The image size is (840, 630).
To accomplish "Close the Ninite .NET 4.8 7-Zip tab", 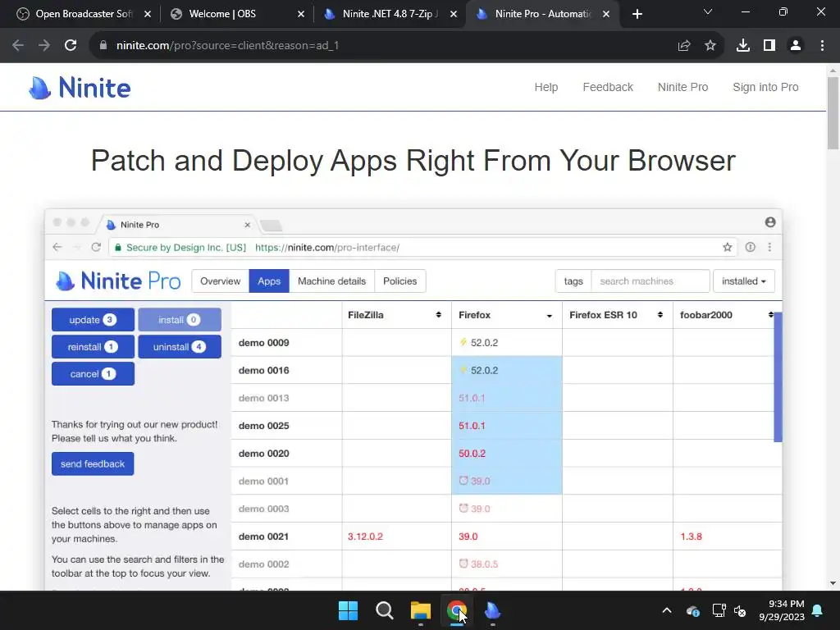I will click(x=454, y=15).
